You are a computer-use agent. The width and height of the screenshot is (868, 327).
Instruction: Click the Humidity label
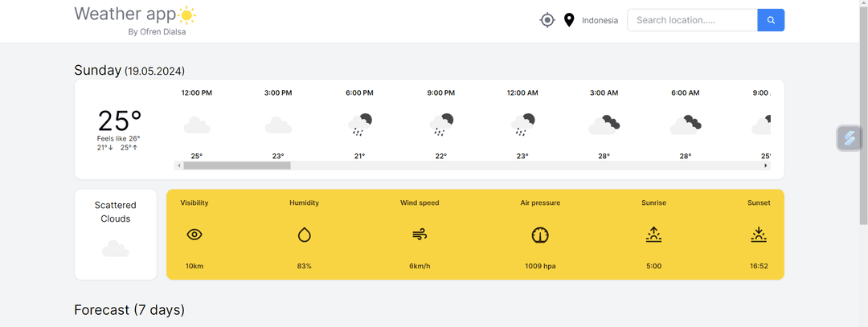click(305, 203)
